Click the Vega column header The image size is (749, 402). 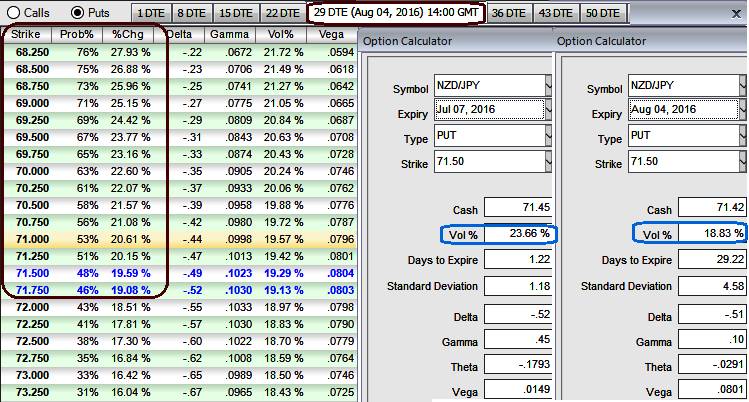coord(331,34)
